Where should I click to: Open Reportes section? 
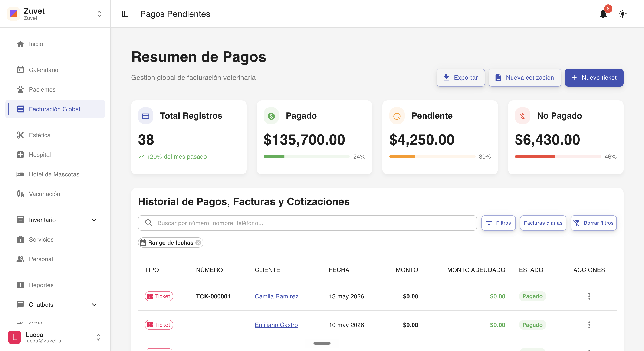tap(55, 285)
